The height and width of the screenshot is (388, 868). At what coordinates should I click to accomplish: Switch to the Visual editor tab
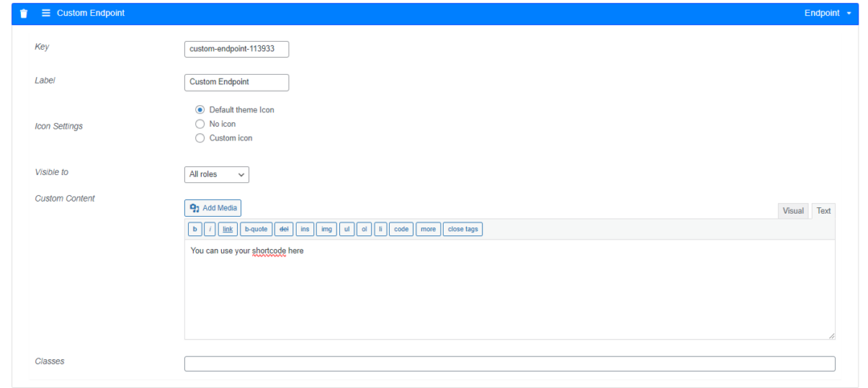pos(792,211)
